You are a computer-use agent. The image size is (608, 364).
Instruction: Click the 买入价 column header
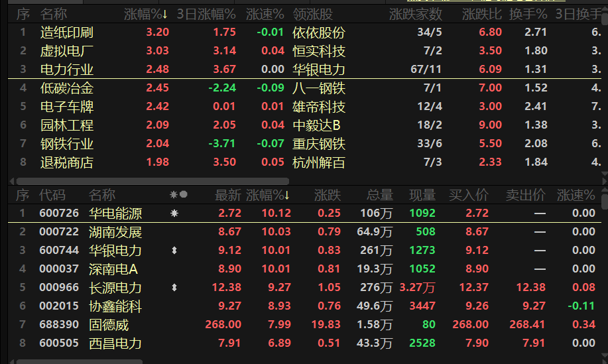pos(468,195)
